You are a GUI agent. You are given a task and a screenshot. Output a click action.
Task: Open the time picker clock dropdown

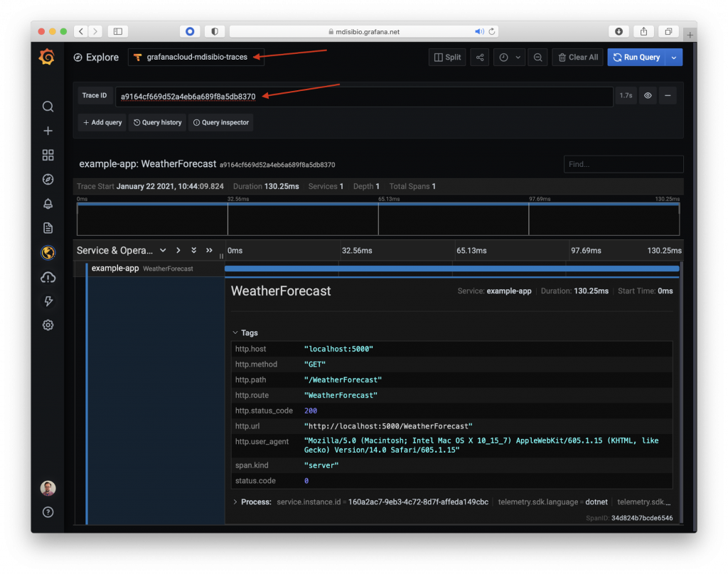point(509,57)
